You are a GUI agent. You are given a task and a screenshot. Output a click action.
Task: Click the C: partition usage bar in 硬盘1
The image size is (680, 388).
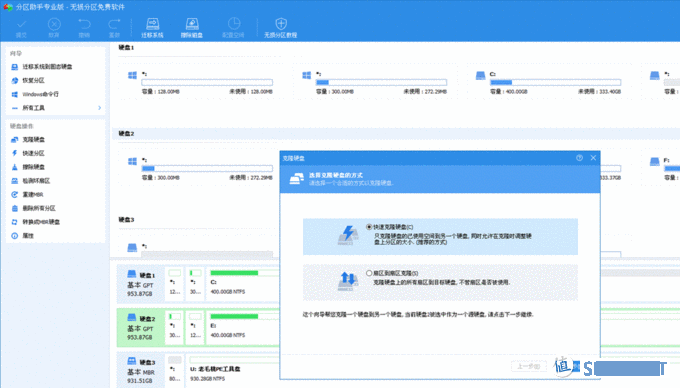coord(556,82)
